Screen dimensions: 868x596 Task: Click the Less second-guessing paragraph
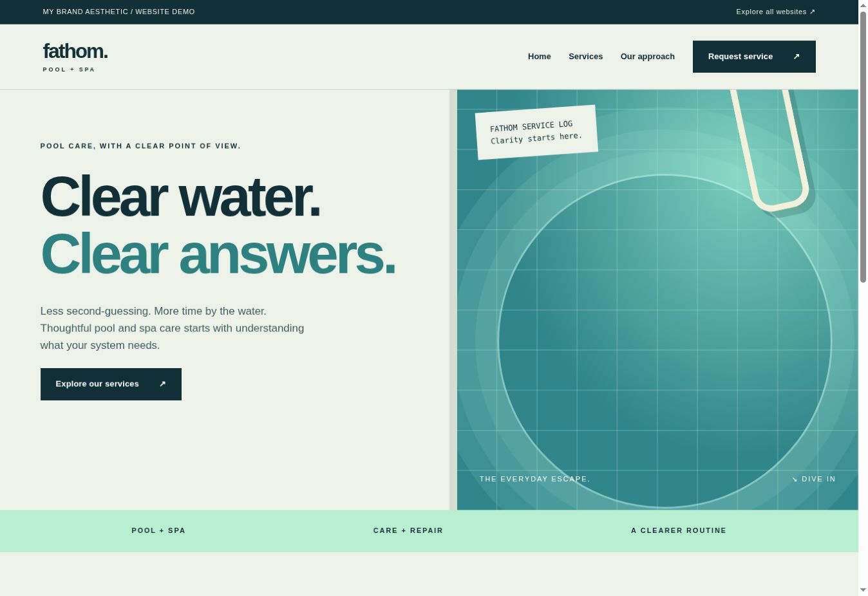172,328
